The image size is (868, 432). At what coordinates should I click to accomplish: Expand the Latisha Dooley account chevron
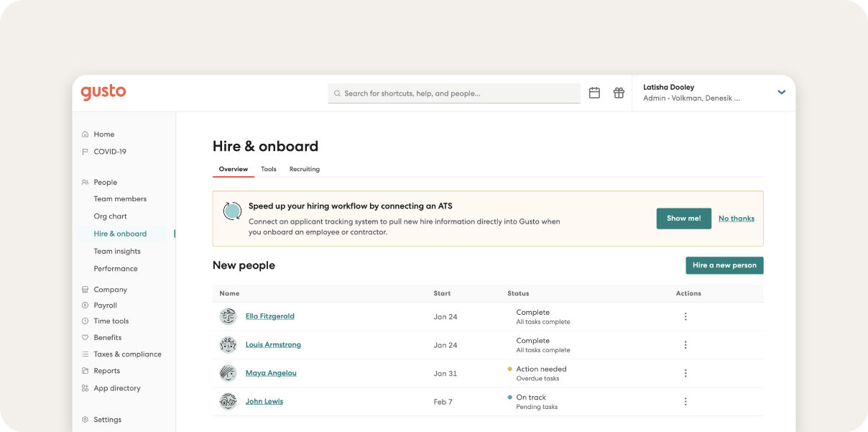click(x=782, y=92)
